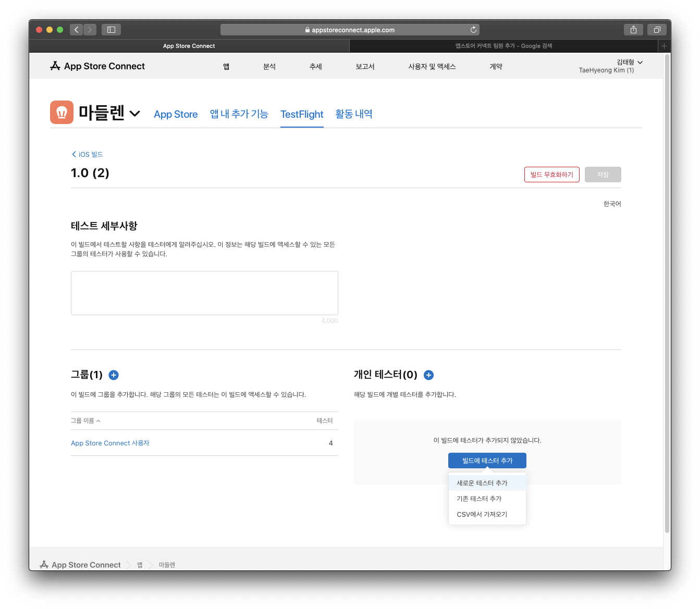Choose 새로운 테스터 추가 option
Image resolution: width=700 pixels, height=609 pixels.
pyautogui.click(x=487, y=483)
